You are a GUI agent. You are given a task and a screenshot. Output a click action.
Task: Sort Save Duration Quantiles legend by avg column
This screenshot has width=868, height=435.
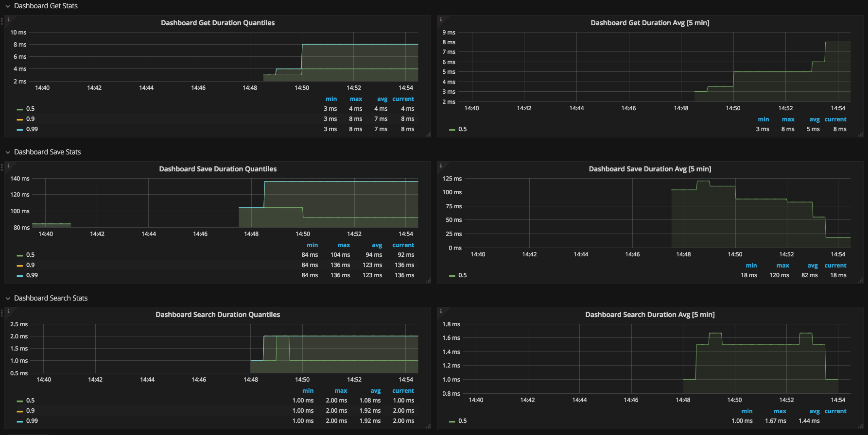pyautogui.click(x=377, y=245)
